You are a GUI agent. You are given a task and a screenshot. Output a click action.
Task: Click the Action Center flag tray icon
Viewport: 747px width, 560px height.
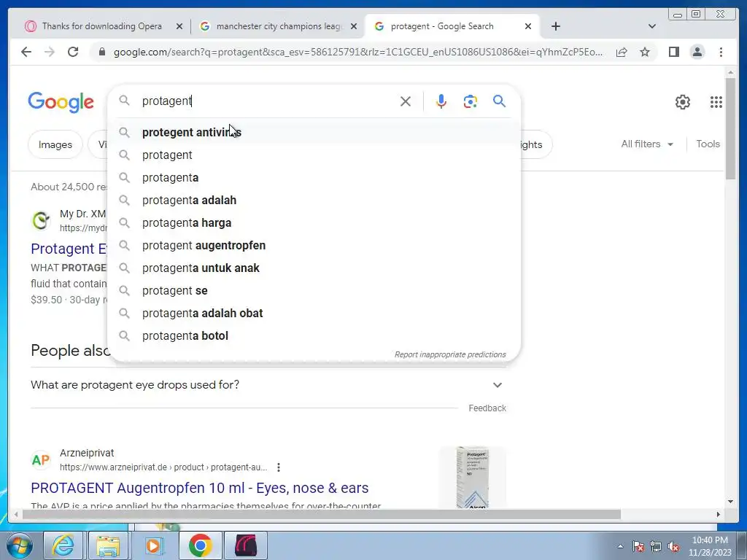pos(638,547)
